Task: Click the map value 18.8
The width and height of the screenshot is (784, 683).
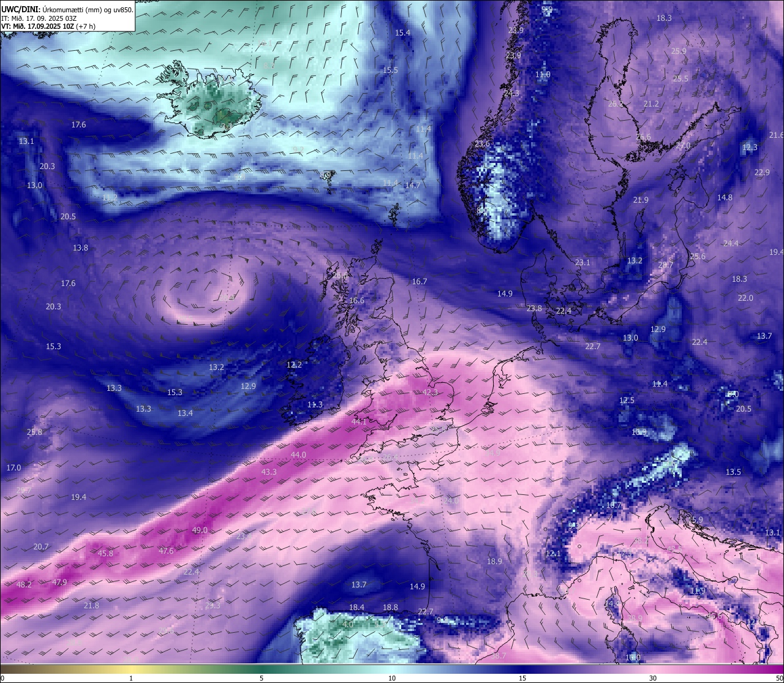Action: pyautogui.click(x=390, y=607)
